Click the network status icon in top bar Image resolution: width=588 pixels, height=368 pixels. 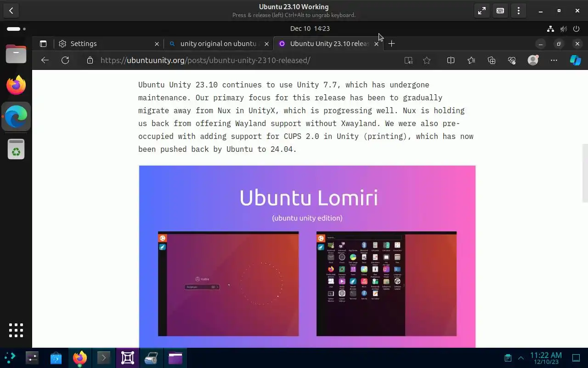[x=550, y=29]
